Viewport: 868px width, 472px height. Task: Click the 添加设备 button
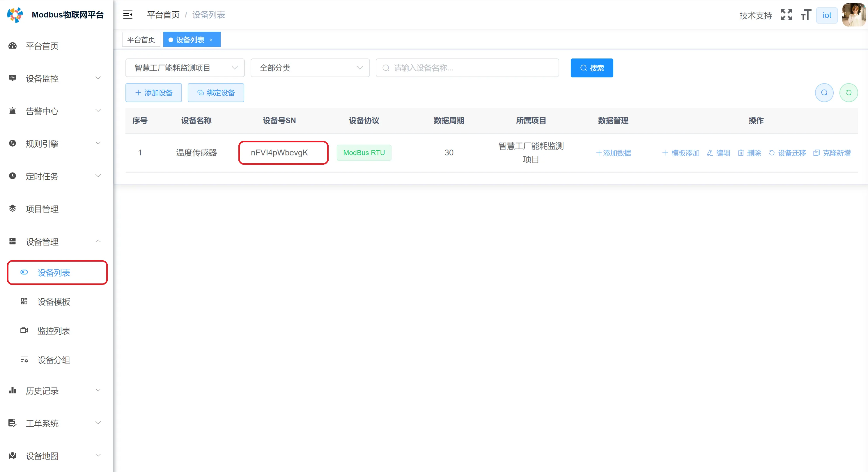[x=153, y=93]
